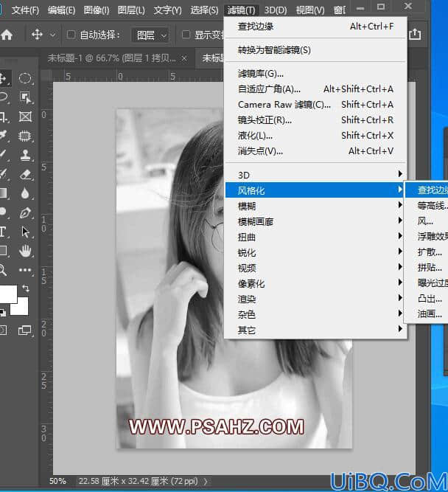
Task: Select the Elliptical Marquee tool
Action: pos(25,78)
